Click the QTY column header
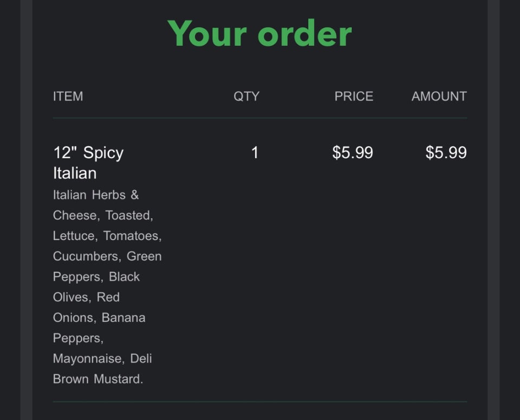Image resolution: width=520 pixels, height=420 pixels. click(x=246, y=96)
